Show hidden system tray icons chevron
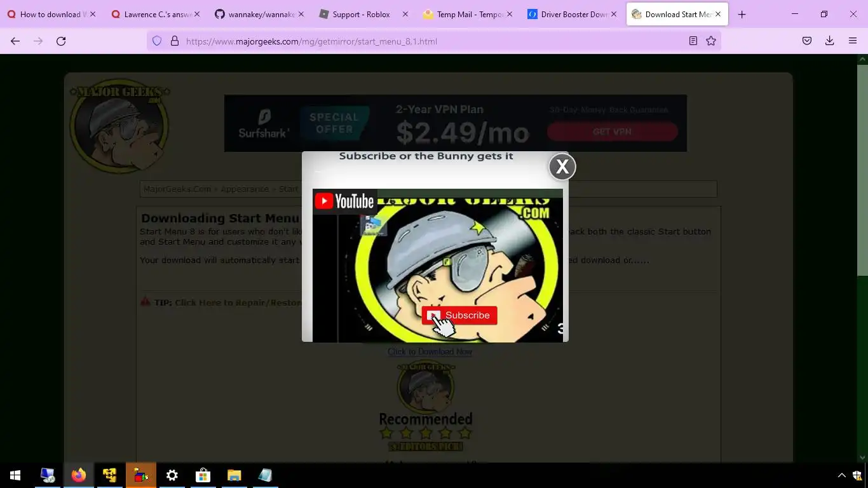The image size is (868, 488). coord(842,475)
